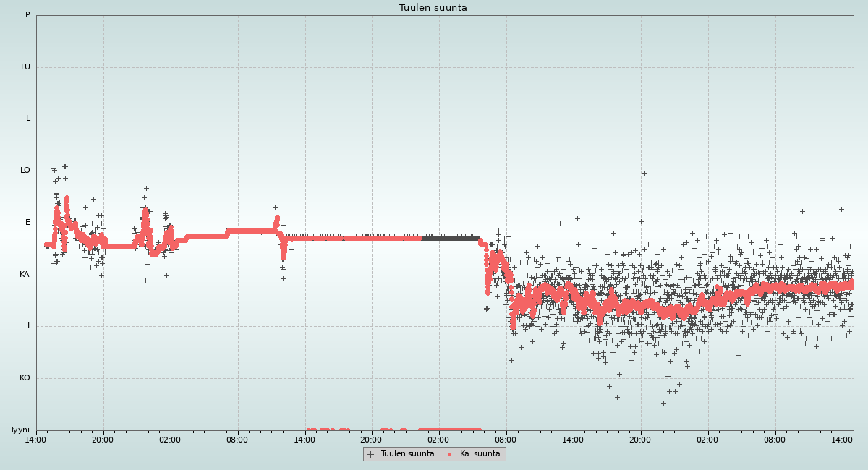
Task: Click the 'LO' y-axis label
Action: click(25, 171)
